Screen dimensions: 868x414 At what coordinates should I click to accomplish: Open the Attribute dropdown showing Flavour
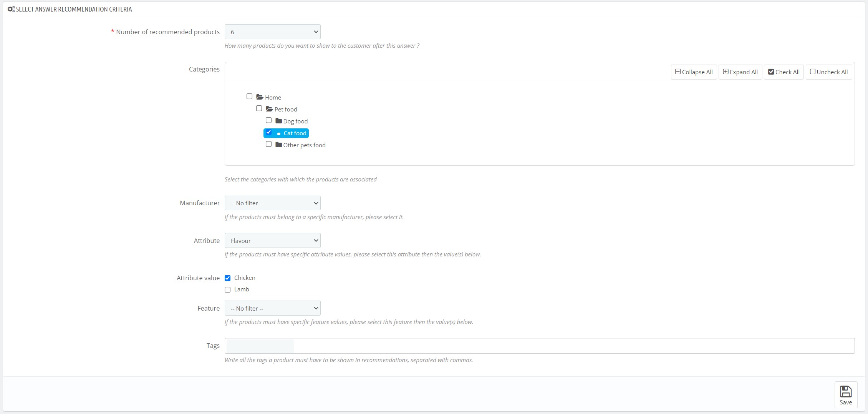(x=272, y=241)
